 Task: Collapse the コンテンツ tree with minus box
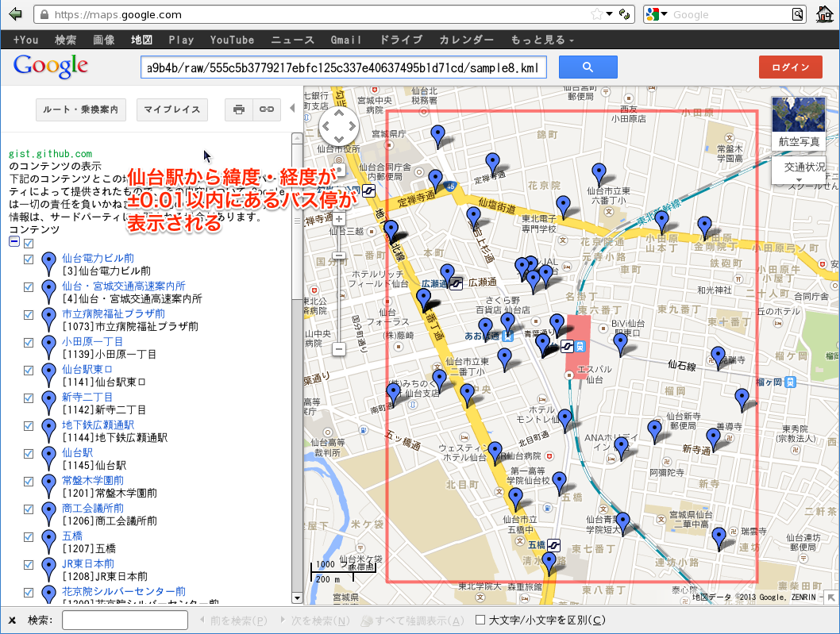coord(14,241)
